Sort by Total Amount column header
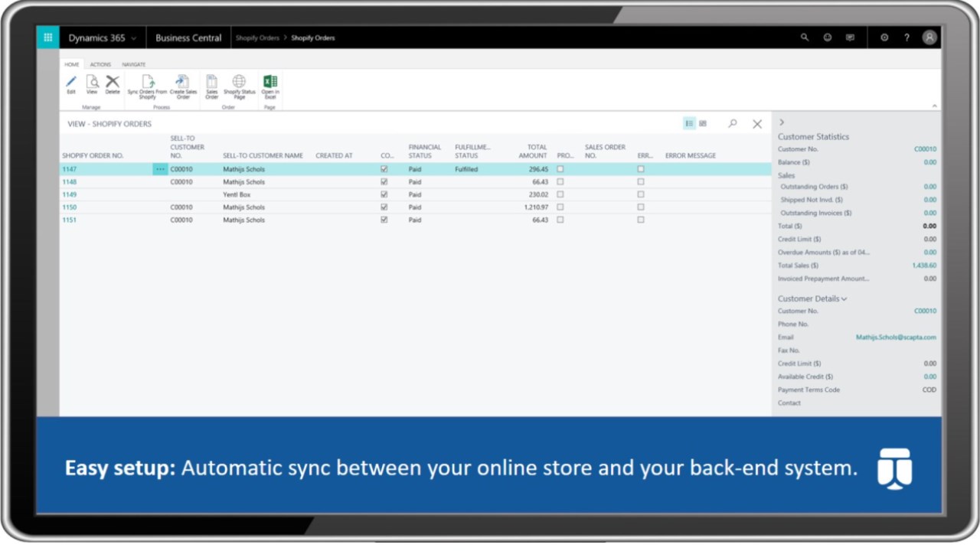 coord(532,152)
